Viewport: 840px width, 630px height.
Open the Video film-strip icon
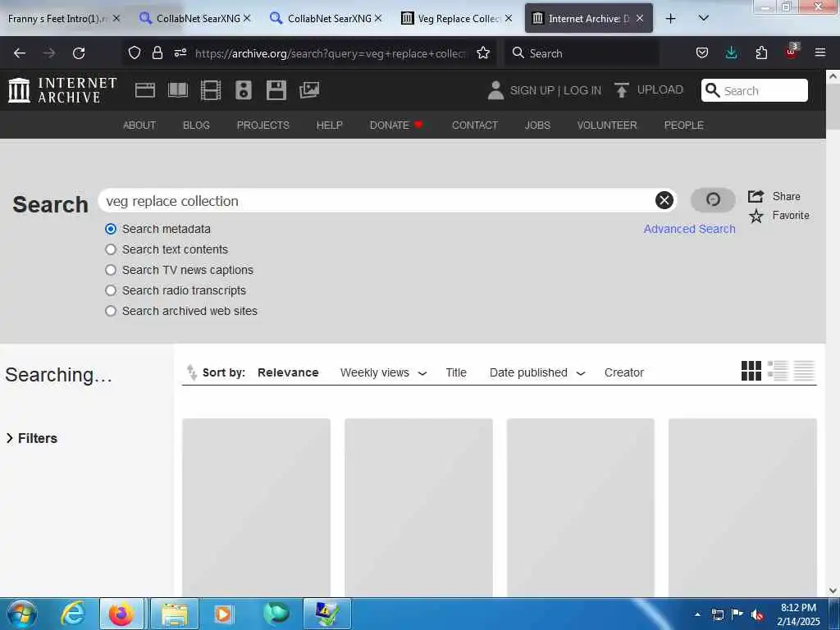(211, 90)
